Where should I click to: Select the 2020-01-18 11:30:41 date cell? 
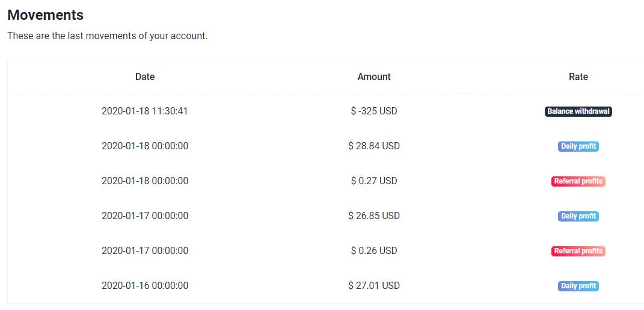(145, 111)
